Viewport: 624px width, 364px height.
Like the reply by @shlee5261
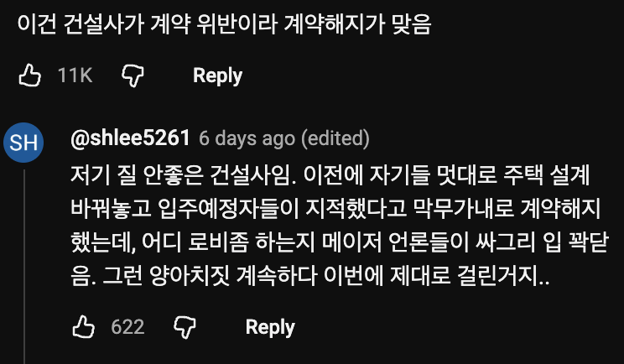coord(84,327)
